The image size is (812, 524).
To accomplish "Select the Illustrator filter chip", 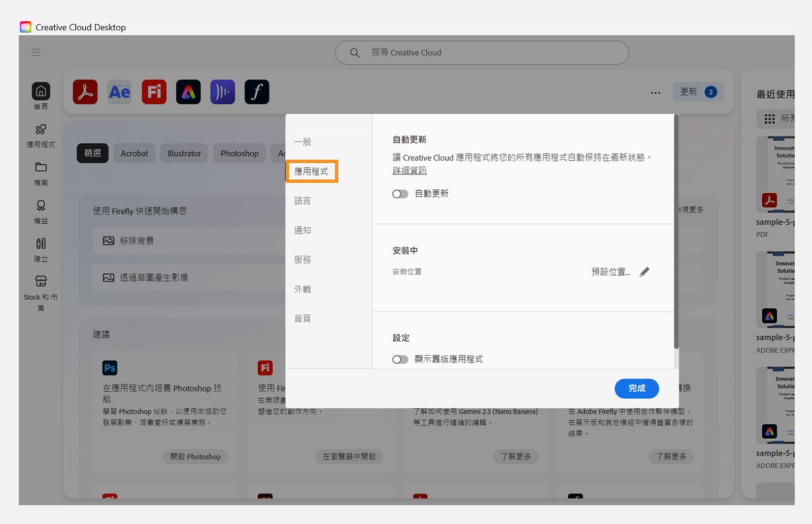I will point(184,153).
